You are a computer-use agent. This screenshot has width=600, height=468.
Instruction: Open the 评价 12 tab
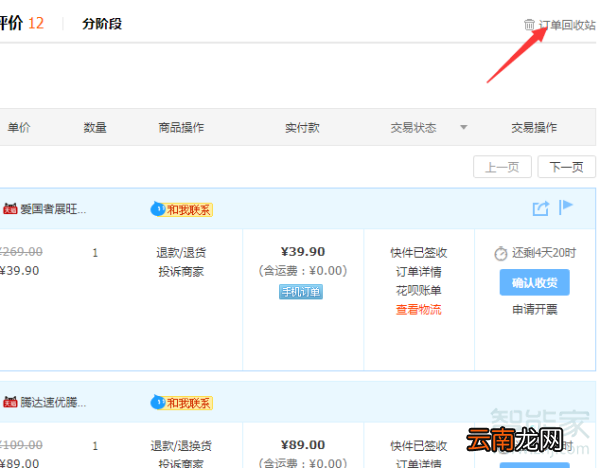[22, 23]
